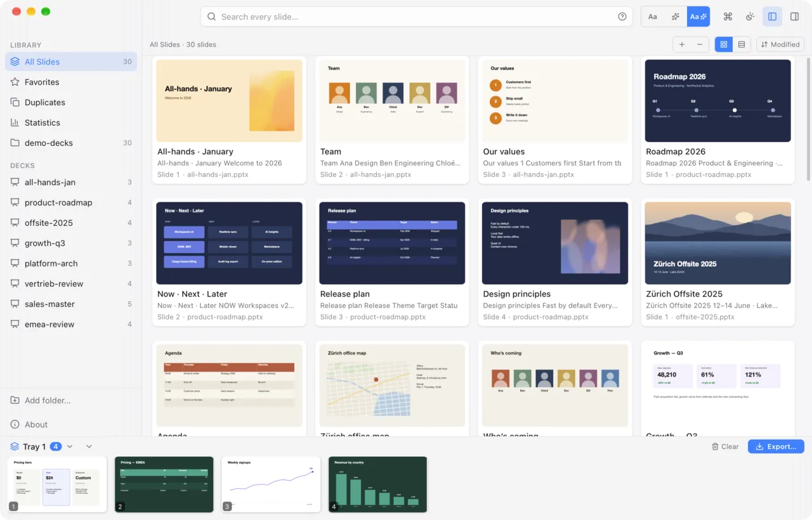812x520 pixels.
Task: Open the keyboard shortcuts command icon
Action: [728, 17]
